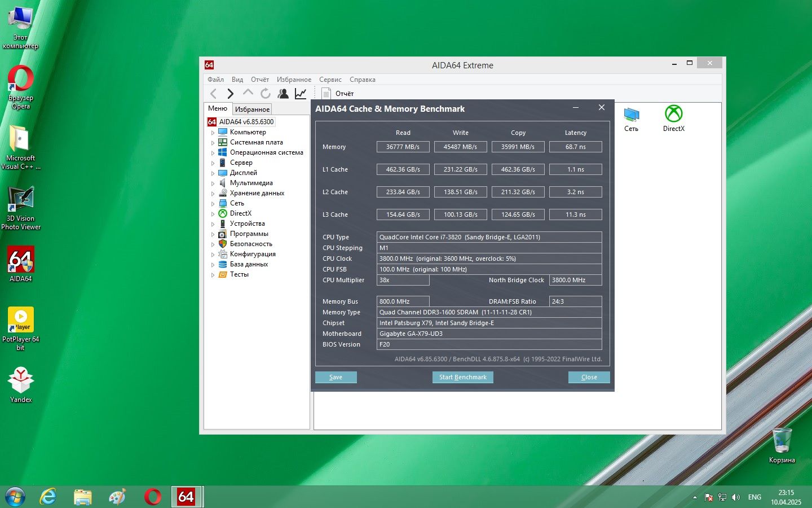Click the Windows Start button

15,497
